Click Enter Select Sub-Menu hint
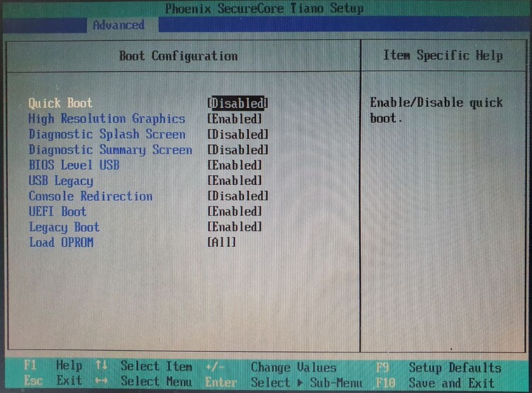This screenshot has width=532, height=393. 284,383
